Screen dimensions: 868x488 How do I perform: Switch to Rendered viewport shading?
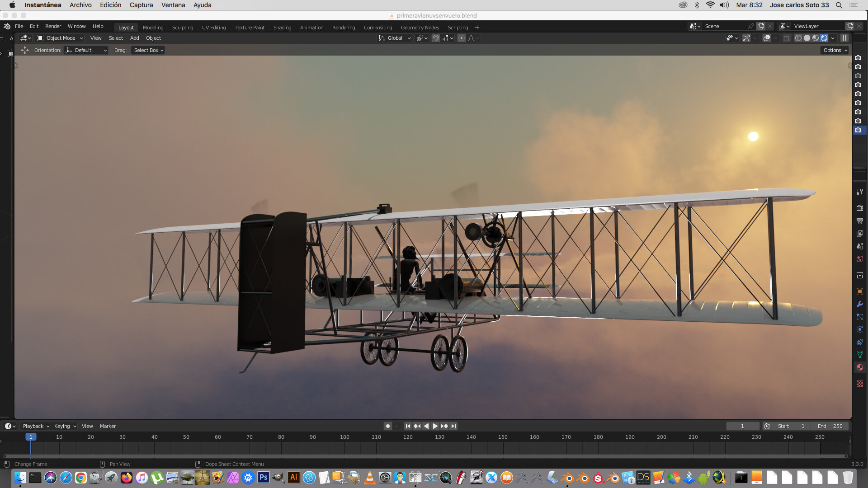(824, 38)
